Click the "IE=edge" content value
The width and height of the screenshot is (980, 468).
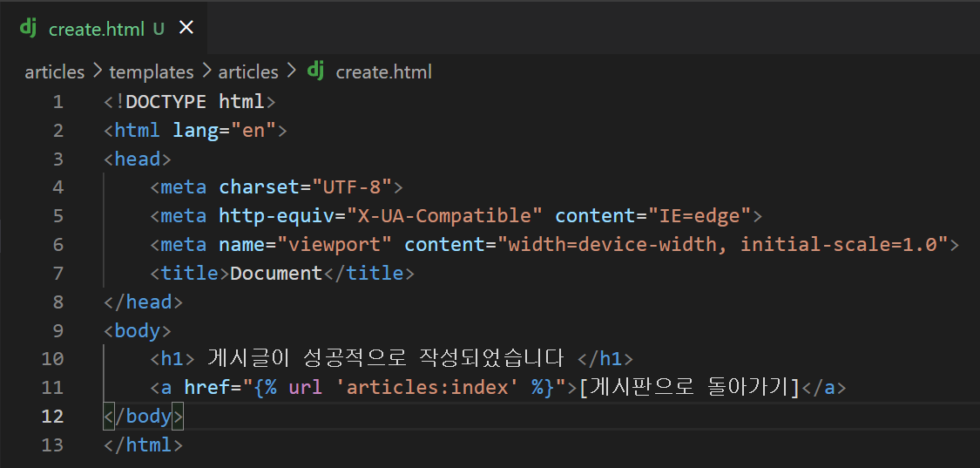click(x=700, y=216)
